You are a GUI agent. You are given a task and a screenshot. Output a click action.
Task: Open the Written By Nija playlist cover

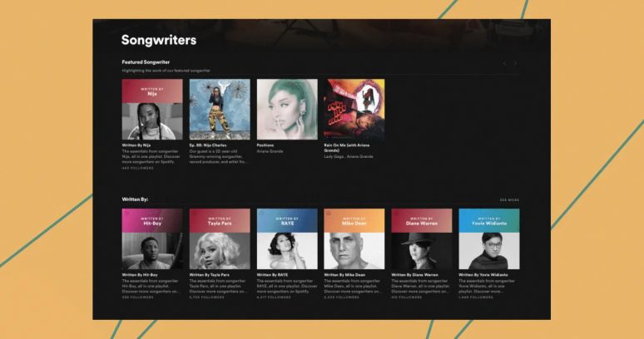[152, 109]
